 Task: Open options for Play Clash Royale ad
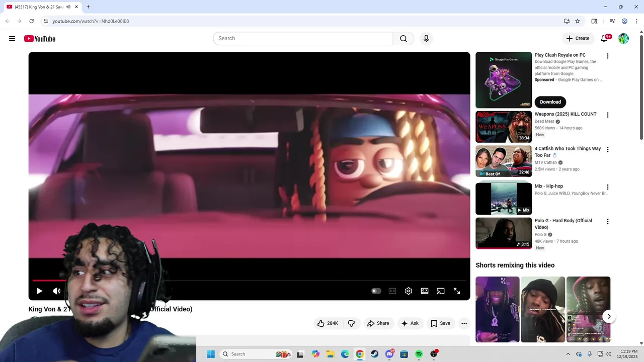click(x=607, y=56)
